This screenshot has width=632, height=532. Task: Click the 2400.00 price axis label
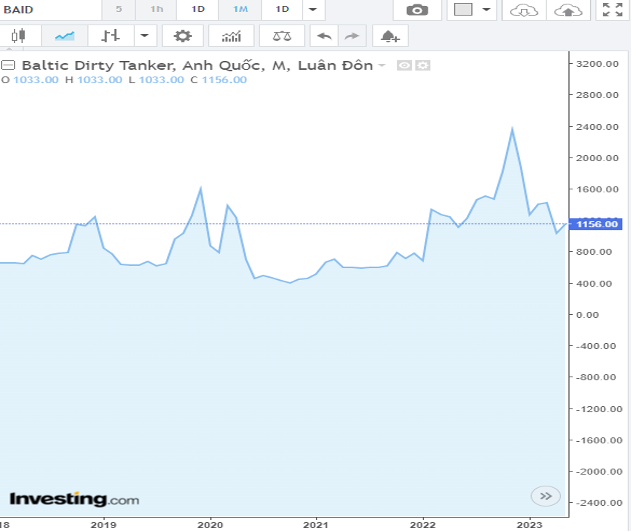coord(597,127)
